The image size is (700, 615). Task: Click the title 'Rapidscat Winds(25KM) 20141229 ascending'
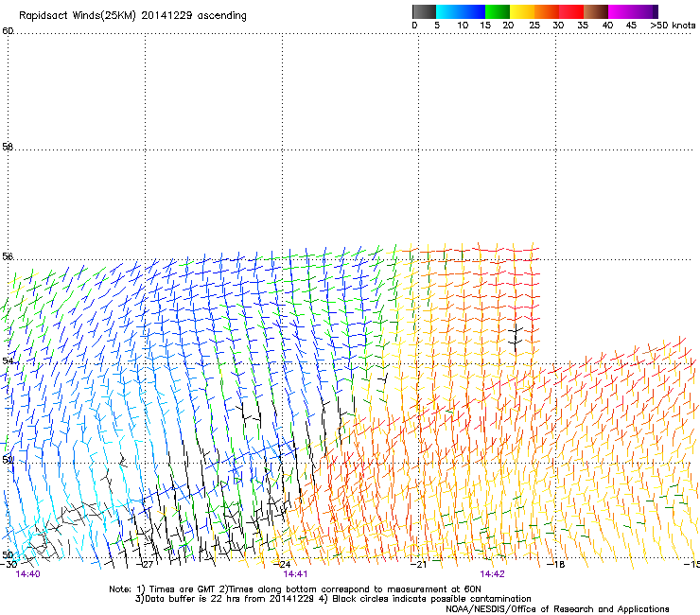click(132, 16)
